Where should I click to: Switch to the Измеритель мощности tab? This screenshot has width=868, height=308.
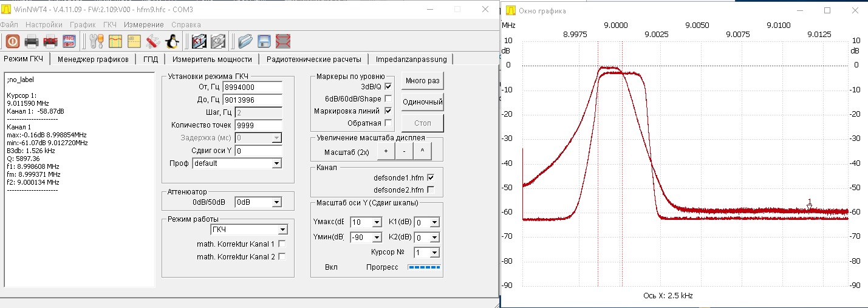[x=211, y=60]
